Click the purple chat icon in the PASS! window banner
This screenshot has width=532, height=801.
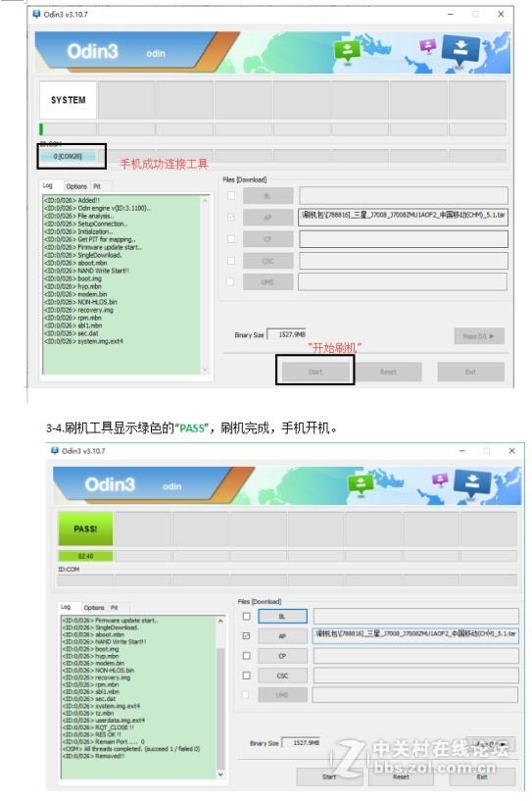(x=440, y=479)
